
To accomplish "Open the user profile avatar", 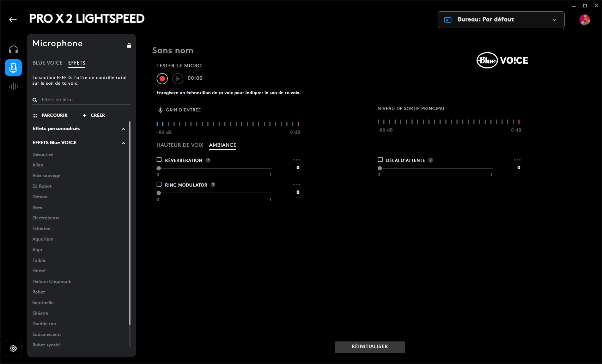I will (x=584, y=20).
